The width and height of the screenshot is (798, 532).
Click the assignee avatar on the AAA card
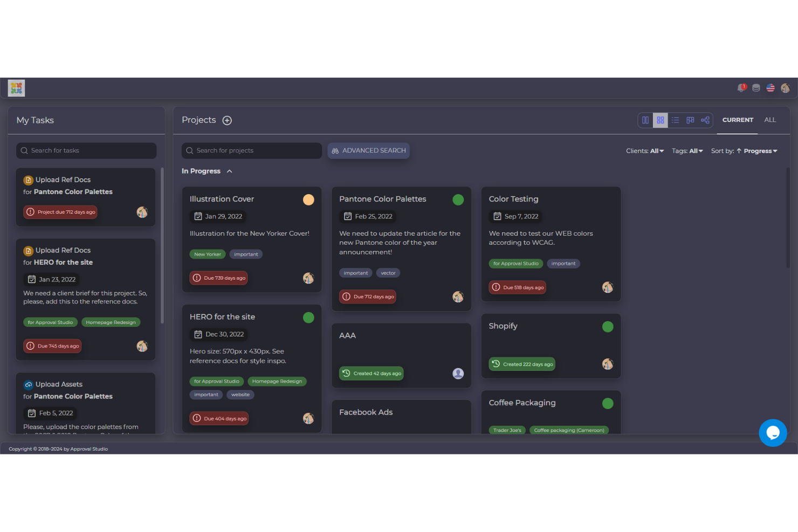tap(458, 374)
